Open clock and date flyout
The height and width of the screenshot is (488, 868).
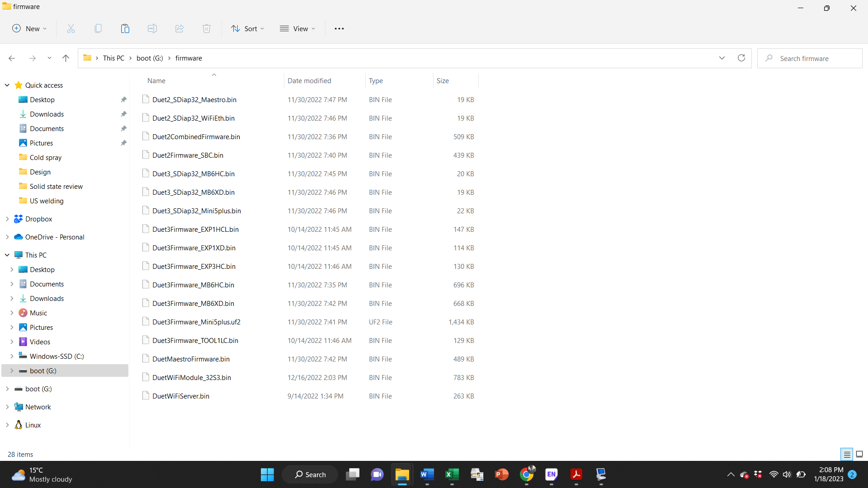(x=829, y=474)
